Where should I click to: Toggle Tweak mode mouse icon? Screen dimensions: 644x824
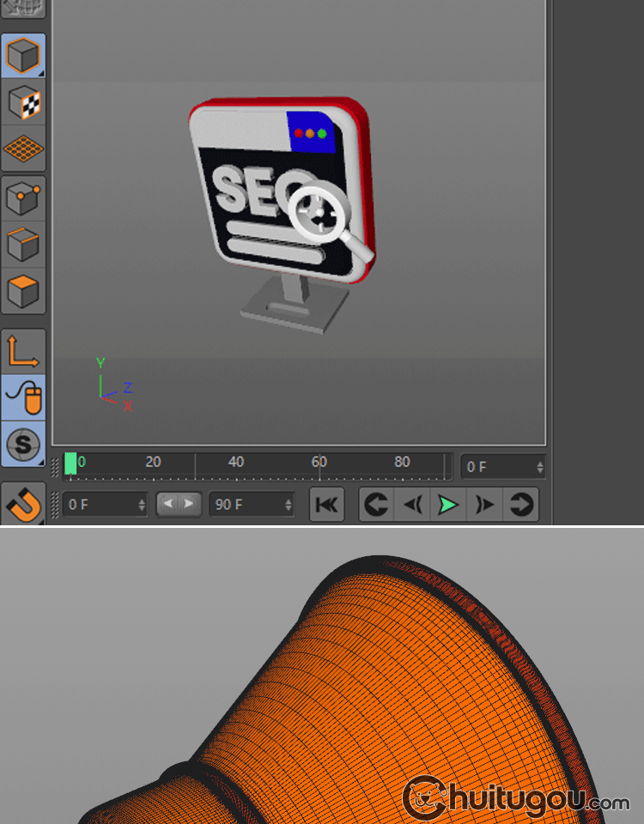pos(23,397)
